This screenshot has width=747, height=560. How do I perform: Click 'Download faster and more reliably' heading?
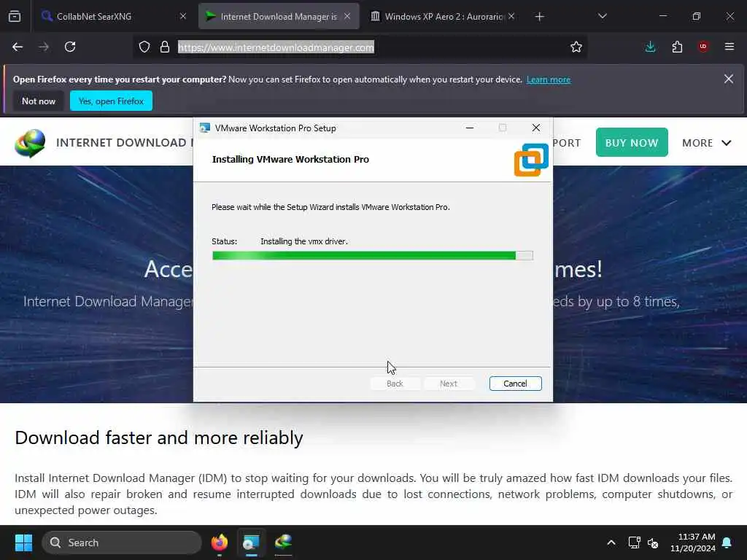[158, 438]
